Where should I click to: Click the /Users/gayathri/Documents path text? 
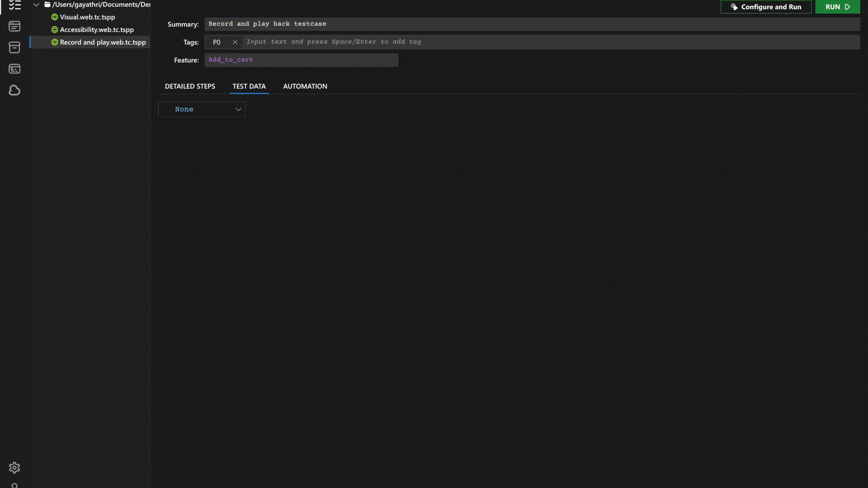tap(101, 5)
